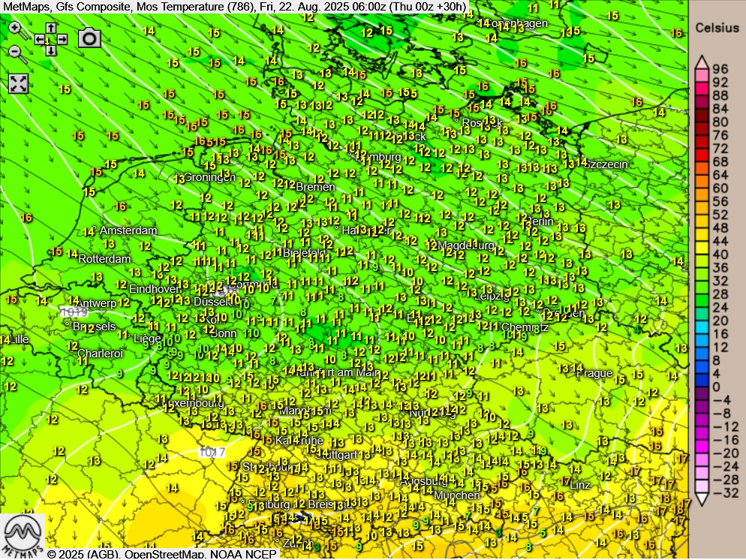
Task: Toggle fullscreen with the expand arrows icon
Action: [x=18, y=83]
